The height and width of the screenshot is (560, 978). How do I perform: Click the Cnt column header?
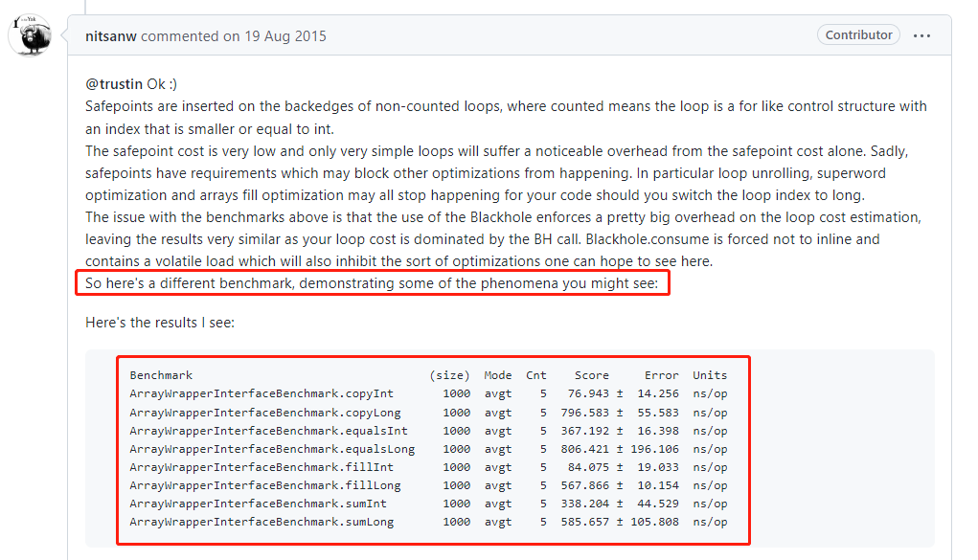pos(535,375)
